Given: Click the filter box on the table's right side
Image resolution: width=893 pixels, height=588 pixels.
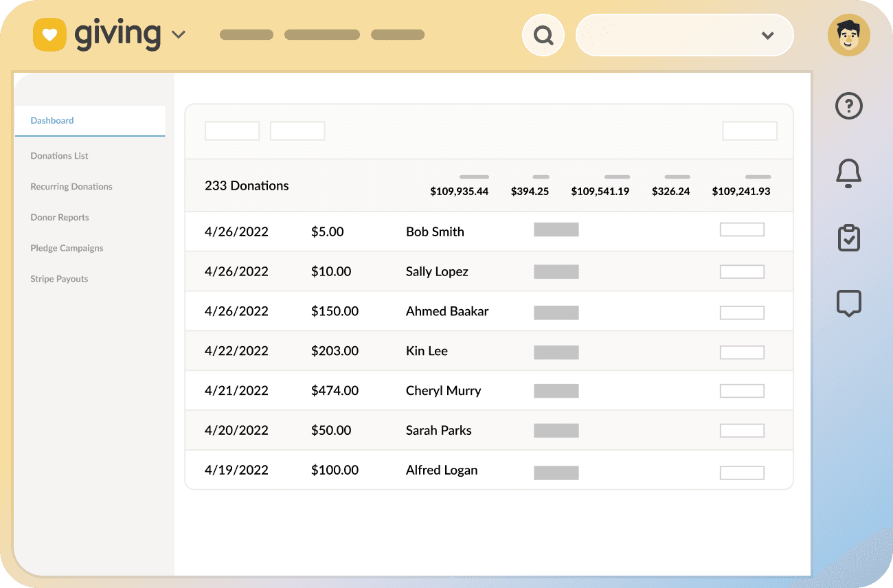Looking at the screenshot, I should pyautogui.click(x=749, y=131).
